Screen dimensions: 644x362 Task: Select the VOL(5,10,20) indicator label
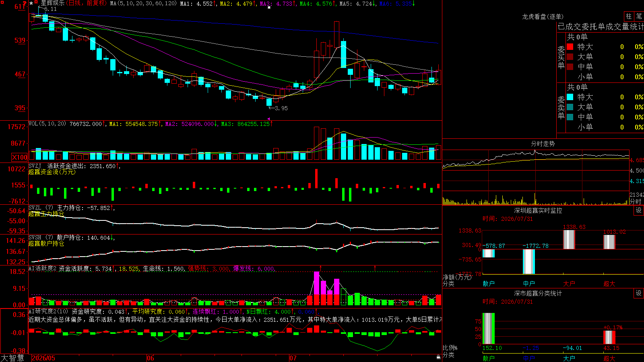coord(47,124)
